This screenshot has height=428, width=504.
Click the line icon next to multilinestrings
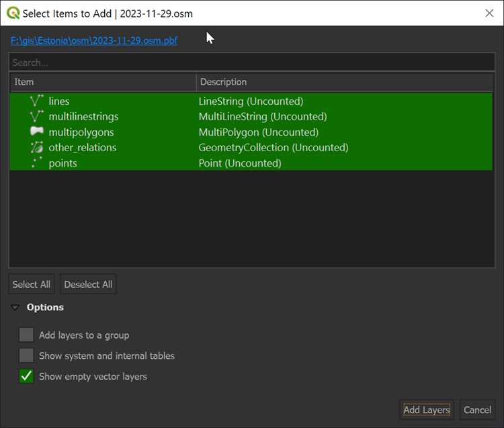click(x=37, y=116)
